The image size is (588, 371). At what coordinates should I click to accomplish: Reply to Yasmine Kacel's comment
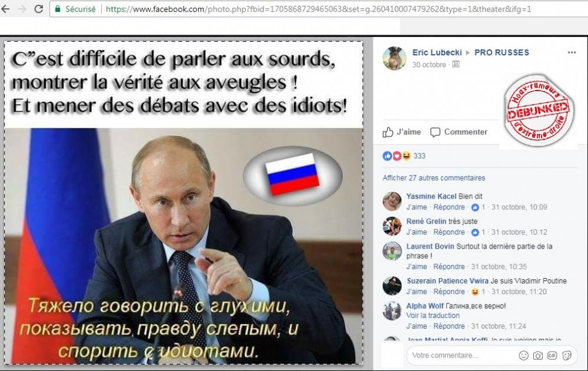[449, 207]
